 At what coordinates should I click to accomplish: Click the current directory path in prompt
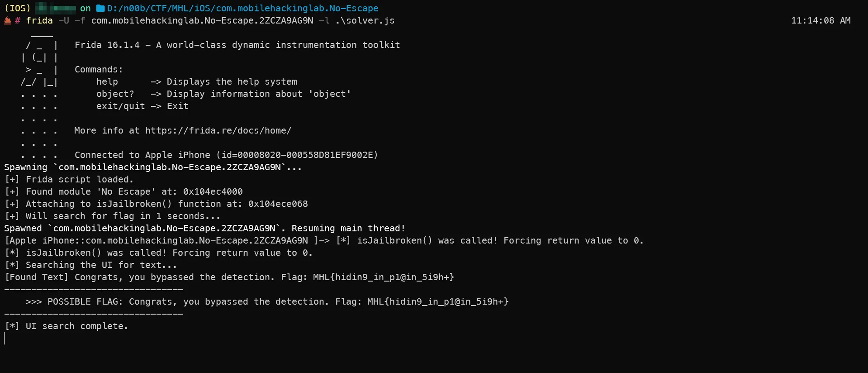coord(242,8)
